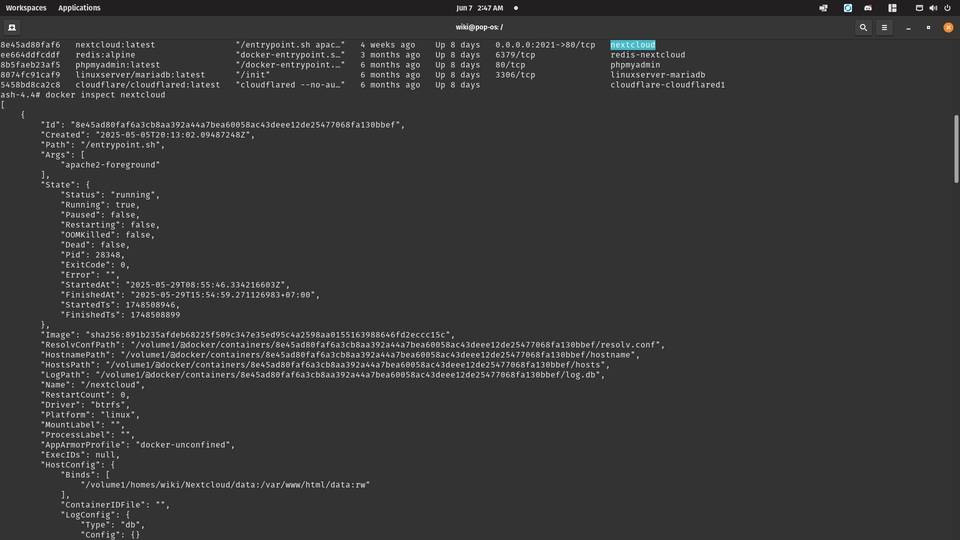Open the terminal hamburger menu
Image resolution: width=960 pixels, height=540 pixels.
(x=884, y=28)
